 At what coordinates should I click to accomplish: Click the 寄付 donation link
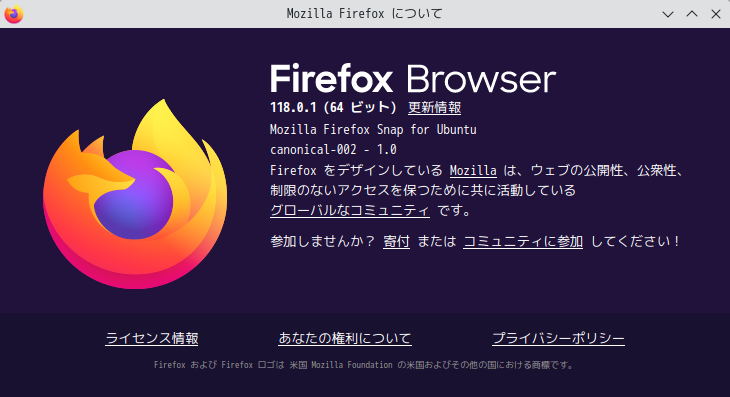(x=396, y=241)
